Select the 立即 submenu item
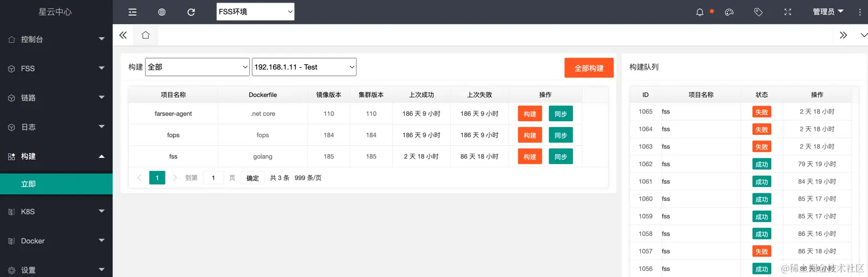This screenshot has width=868, height=277. 56,184
